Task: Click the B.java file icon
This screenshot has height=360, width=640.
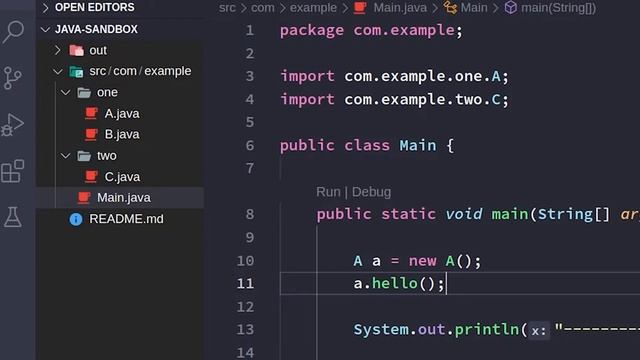Action: [x=91, y=134]
